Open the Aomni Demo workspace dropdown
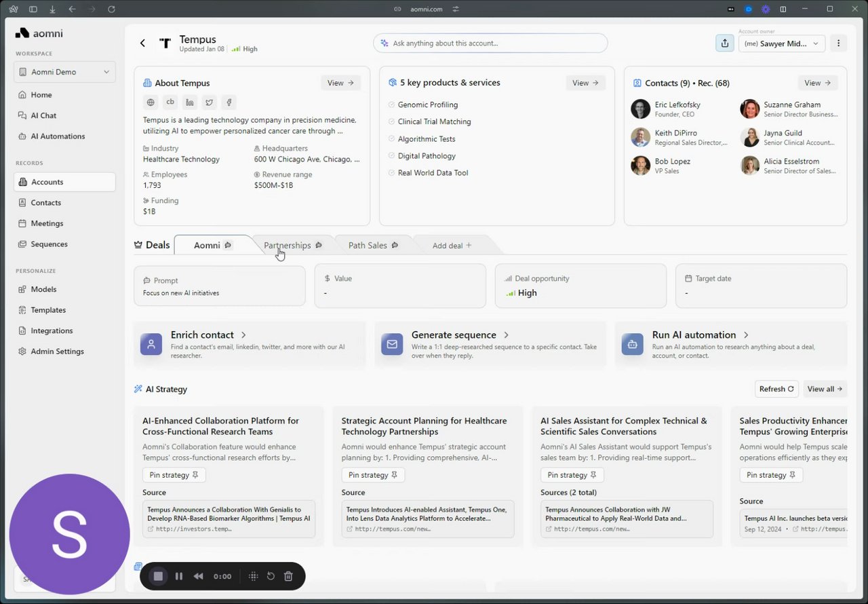 [x=64, y=72]
